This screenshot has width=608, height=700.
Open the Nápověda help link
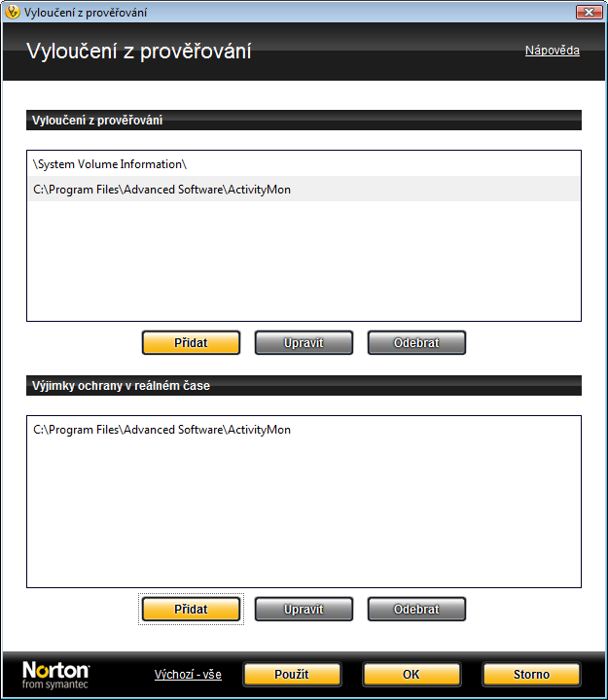point(553,51)
